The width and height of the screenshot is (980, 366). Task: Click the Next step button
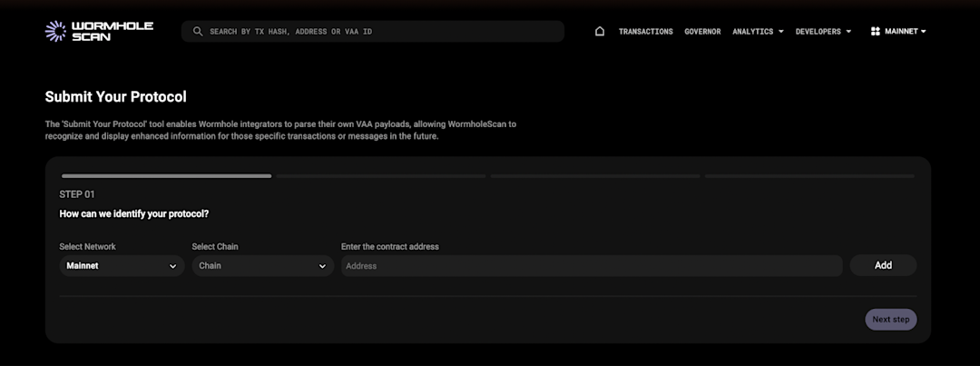coord(891,319)
